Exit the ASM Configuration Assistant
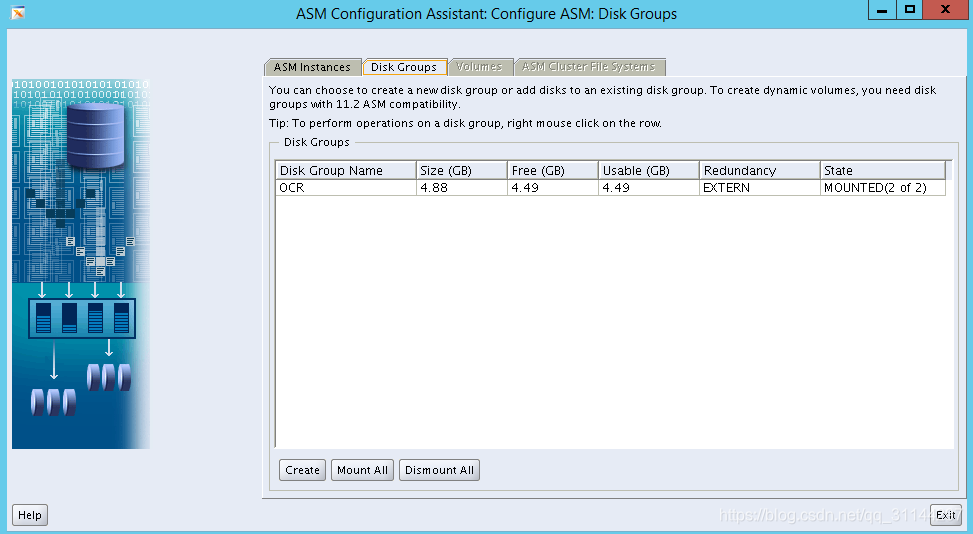 pos(946,515)
